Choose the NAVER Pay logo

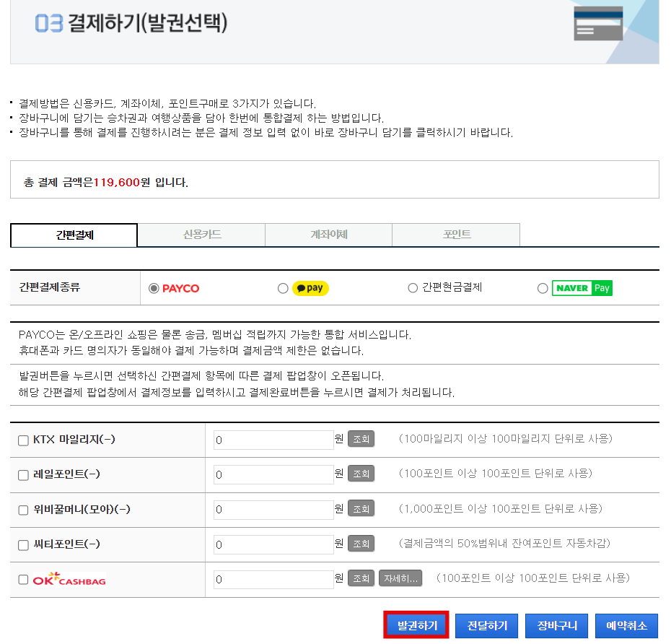point(582,287)
